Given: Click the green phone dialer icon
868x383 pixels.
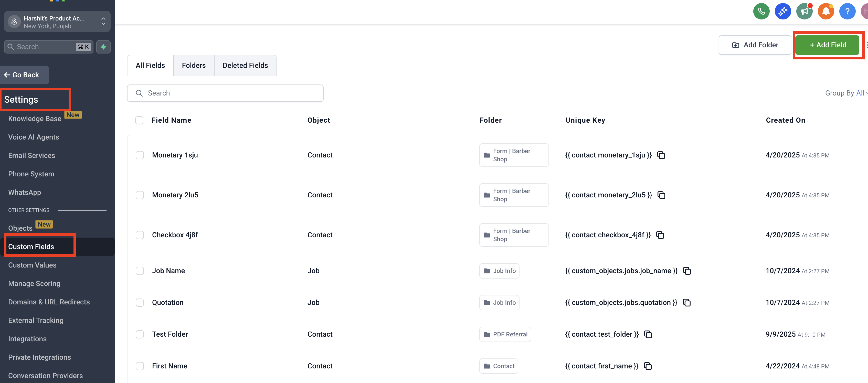Looking at the screenshot, I should 761,12.
